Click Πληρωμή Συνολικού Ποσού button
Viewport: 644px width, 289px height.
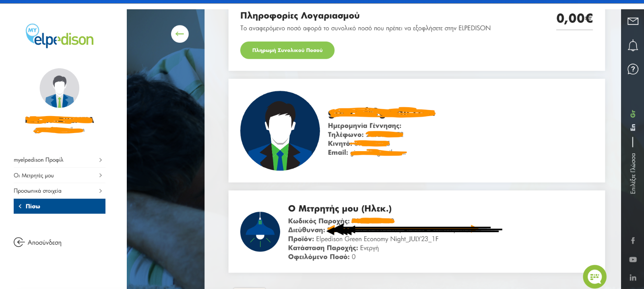287,50
